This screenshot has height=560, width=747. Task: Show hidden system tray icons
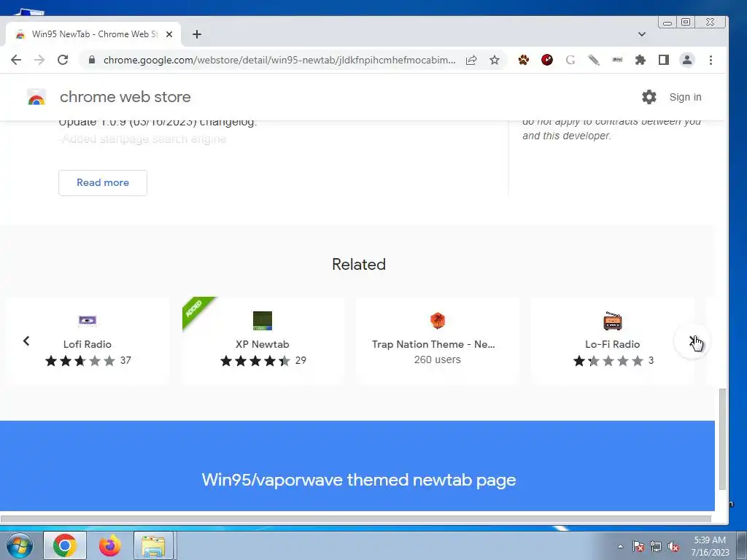point(620,546)
